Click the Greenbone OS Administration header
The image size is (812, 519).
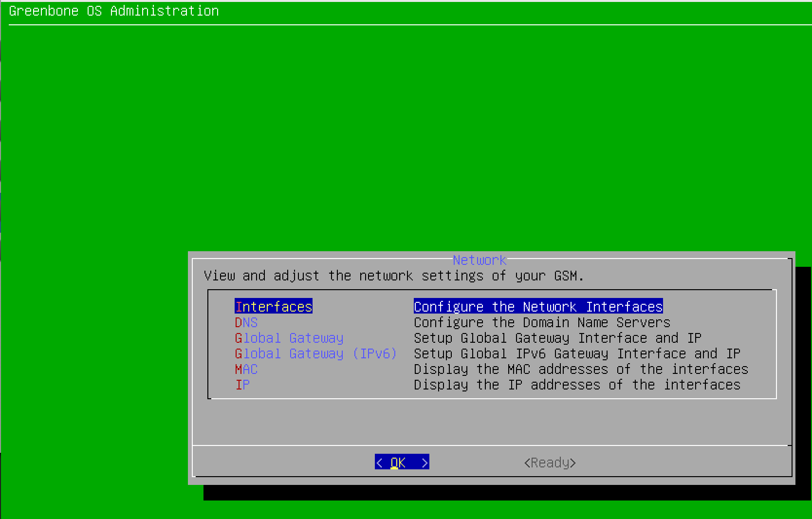[x=114, y=11]
